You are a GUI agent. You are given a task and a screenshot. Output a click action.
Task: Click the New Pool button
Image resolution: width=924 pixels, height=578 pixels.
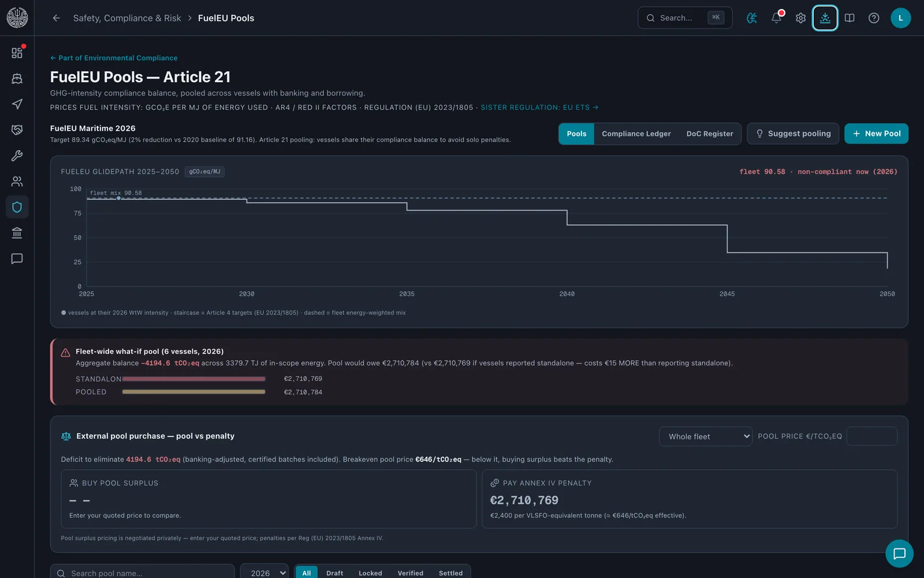coord(876,134)
